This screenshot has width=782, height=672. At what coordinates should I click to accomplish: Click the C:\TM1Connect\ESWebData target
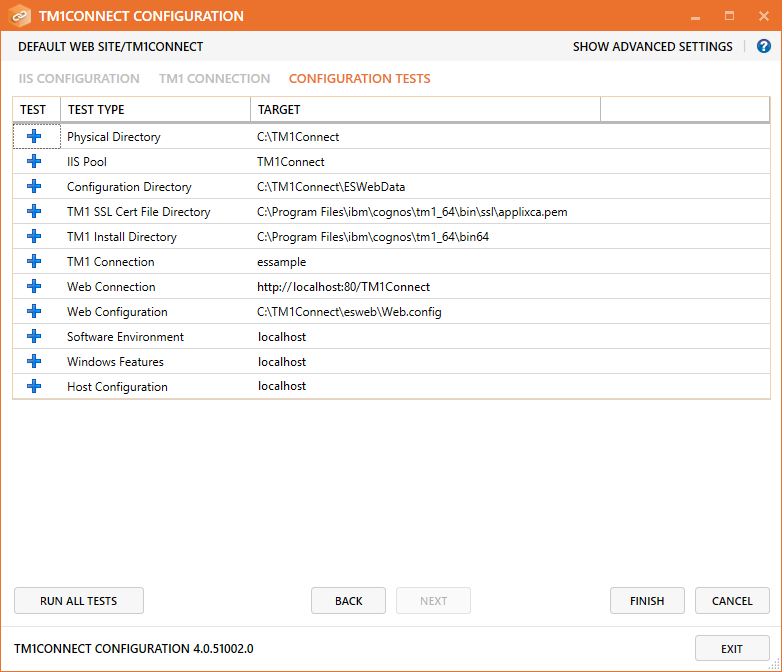[x=331, y=187]
